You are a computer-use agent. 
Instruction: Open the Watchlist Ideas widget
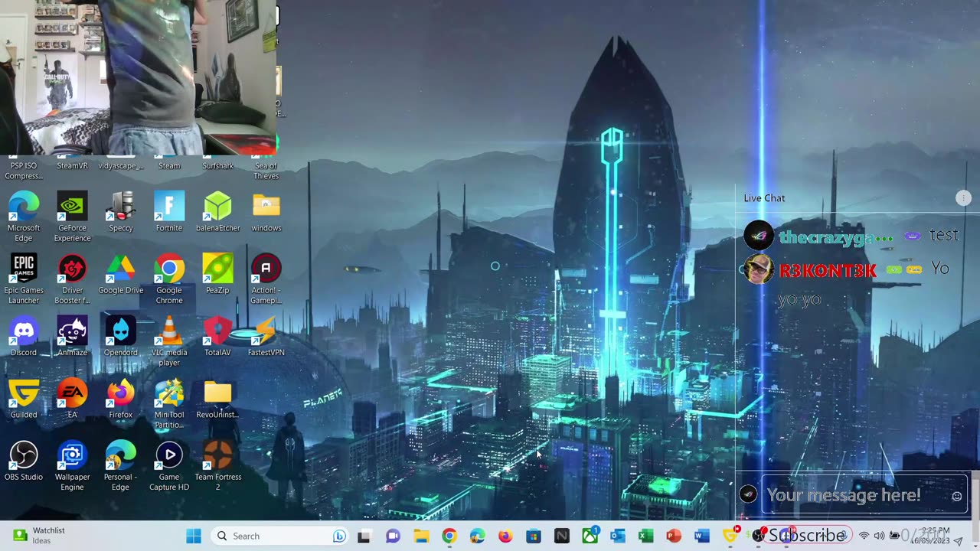pos(40,536)
